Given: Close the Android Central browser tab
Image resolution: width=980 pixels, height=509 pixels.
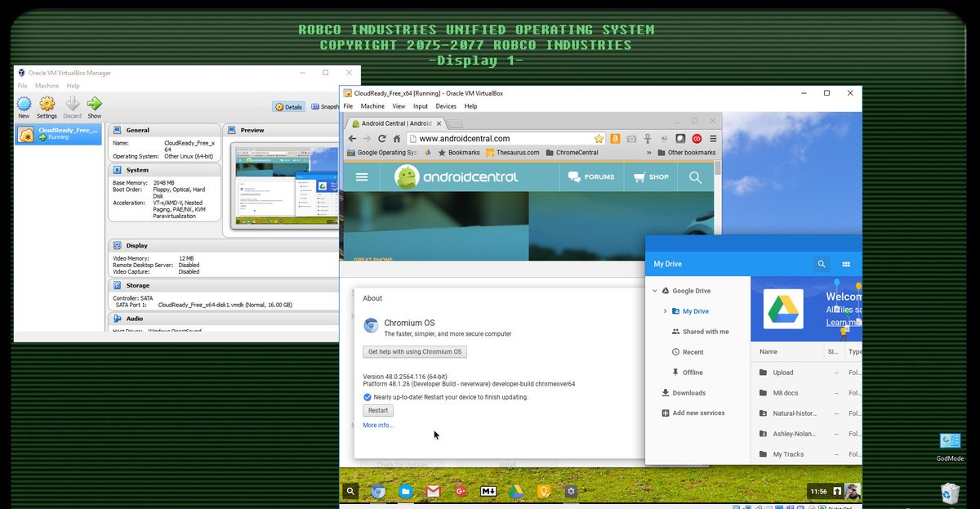Looking at the screenshot, I should 439,123.
